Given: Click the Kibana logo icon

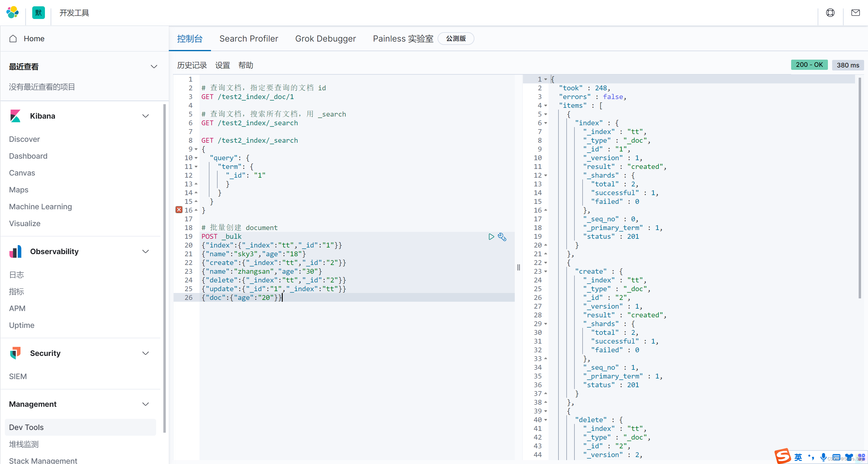Looking at the screenshot, I should coord(15,116).
